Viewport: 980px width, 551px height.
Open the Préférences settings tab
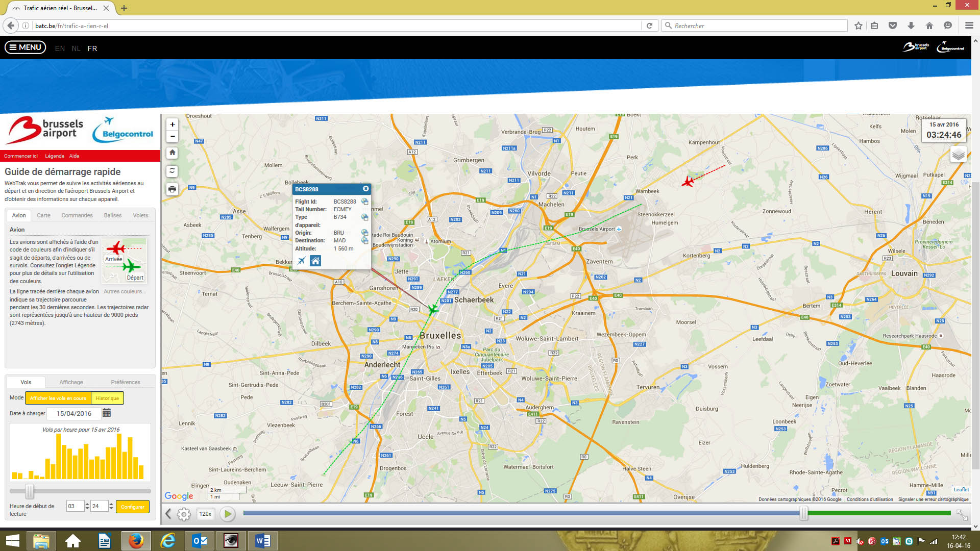[x=126, y=382]
